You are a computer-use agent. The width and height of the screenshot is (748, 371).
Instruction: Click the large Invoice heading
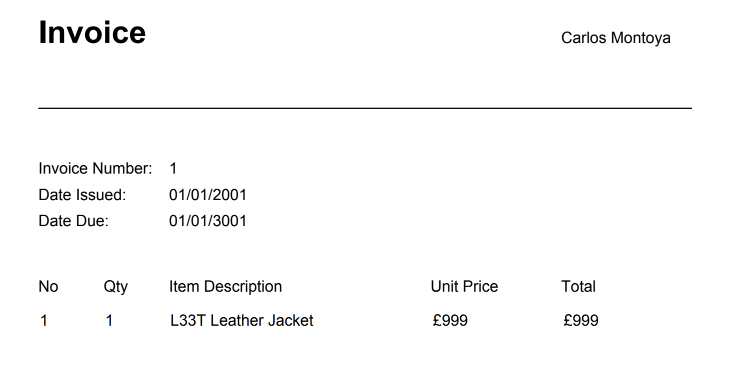92,32
